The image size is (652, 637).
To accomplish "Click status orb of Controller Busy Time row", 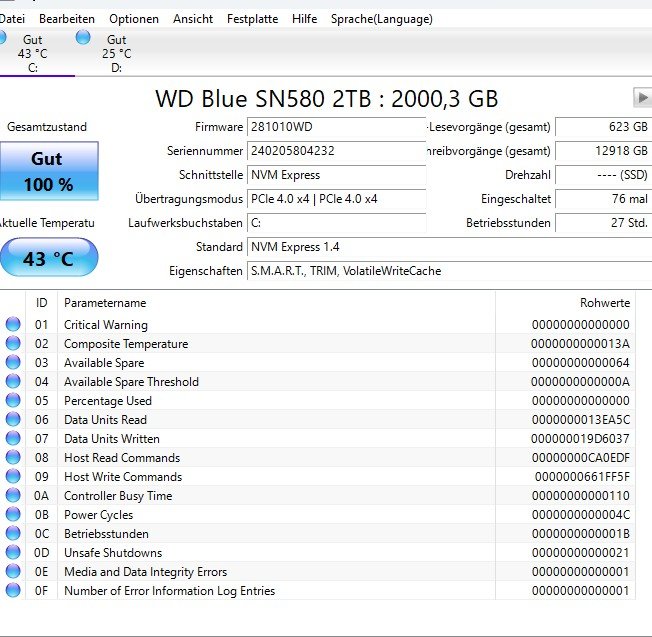I will click(13, 496).
